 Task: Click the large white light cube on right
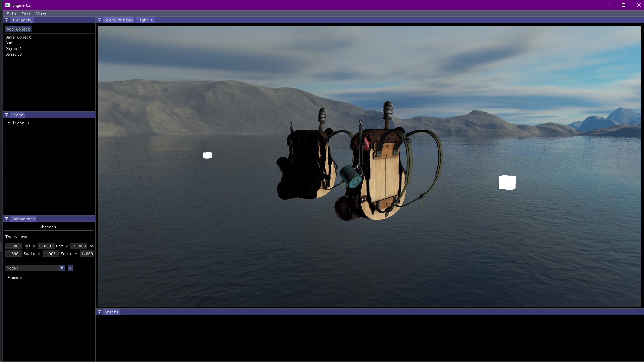(507, 183)
